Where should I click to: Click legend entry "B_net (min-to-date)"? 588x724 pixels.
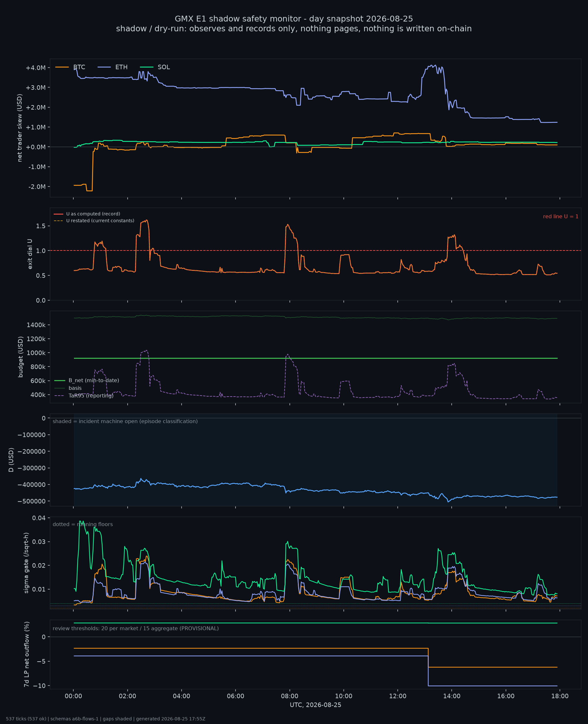pos(94,380)
